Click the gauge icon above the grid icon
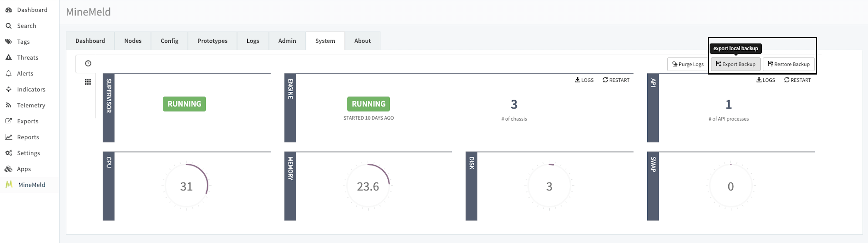 point(88,63)
